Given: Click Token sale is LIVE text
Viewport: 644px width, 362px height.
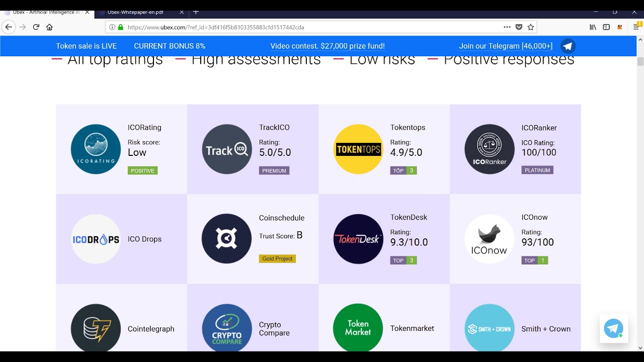Looking at the screenshot, I should pos(87,46).
